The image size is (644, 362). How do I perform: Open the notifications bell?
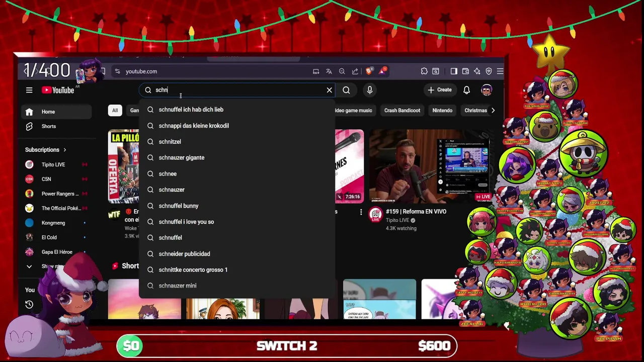click(466, 90)
